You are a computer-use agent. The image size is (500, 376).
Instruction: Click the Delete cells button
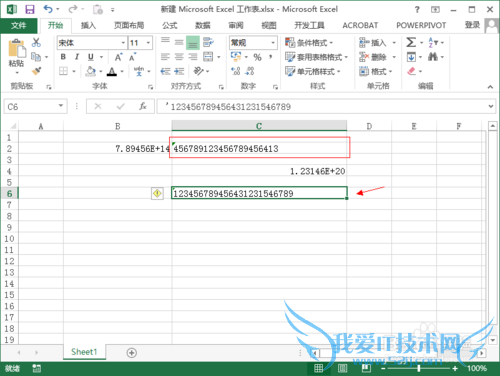(x=377, y=57)
